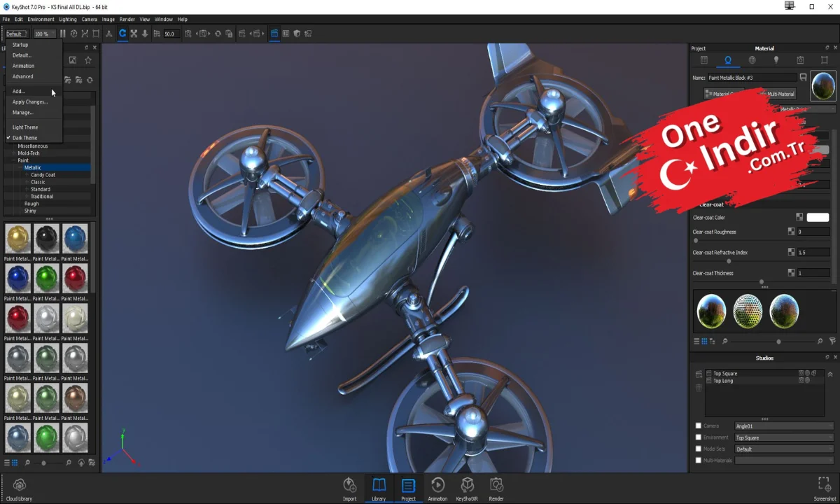Switch to Lighting bulb tab icon
Image resolution: width=840 pixels, height=504 pixels.
coord(776,60)
